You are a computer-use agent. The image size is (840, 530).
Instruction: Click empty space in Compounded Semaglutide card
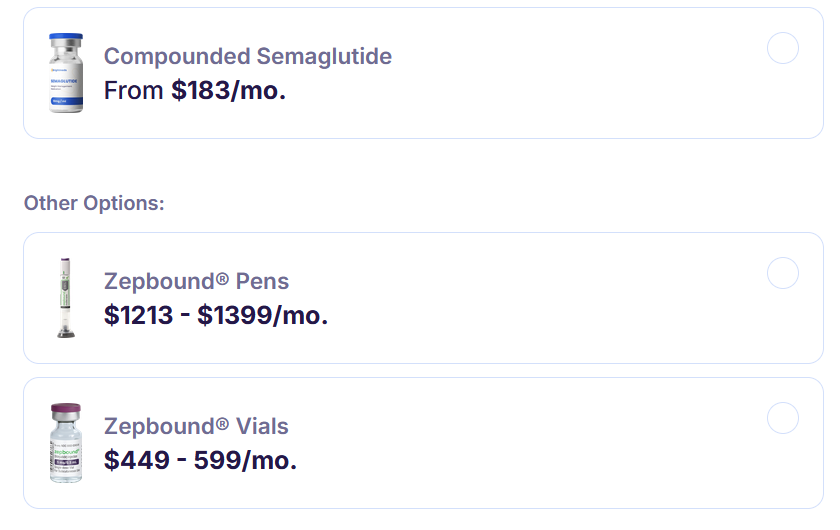click(560, 75)
